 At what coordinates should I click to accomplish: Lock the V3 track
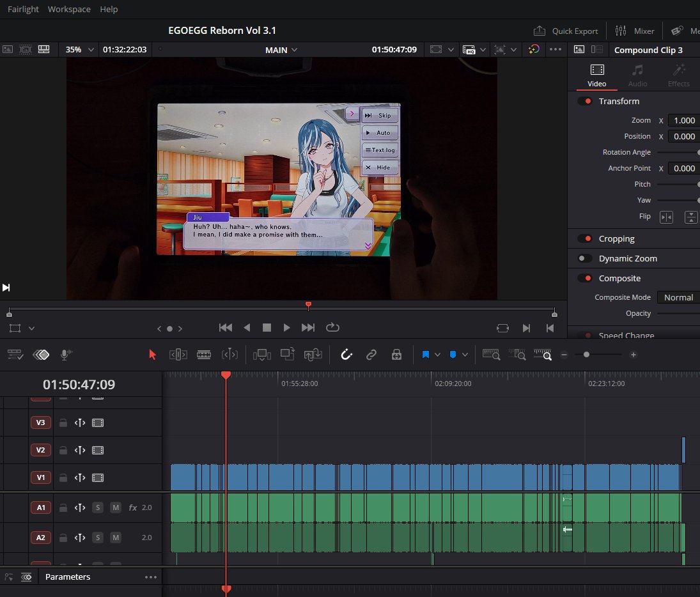(x=63, y=423)
